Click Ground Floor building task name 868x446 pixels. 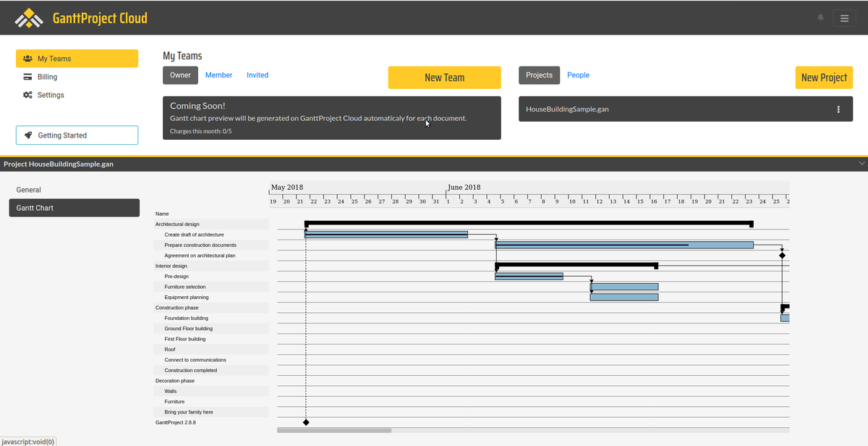[188, 329]
